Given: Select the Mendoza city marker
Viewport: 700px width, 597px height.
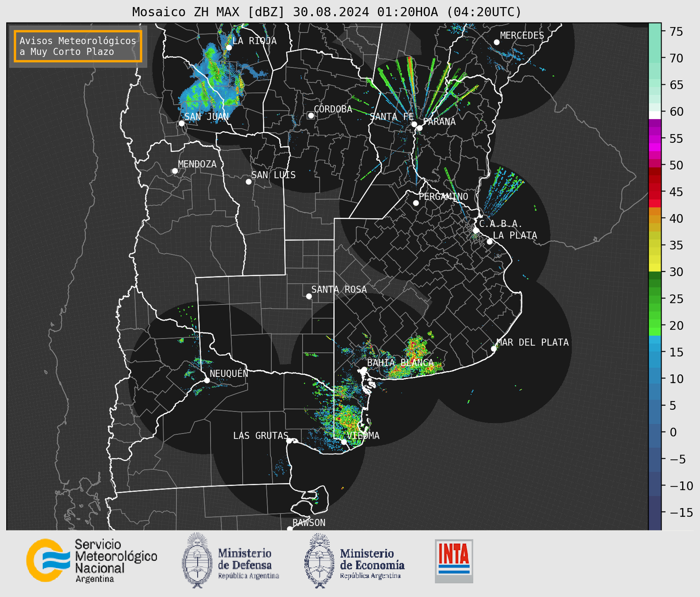Looking at the screenshot, I should 175,171.
